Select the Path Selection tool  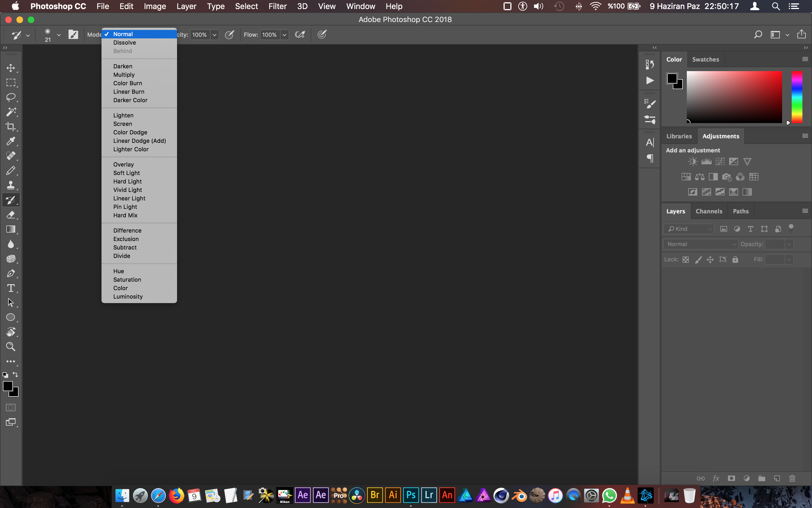coord(11,303)
